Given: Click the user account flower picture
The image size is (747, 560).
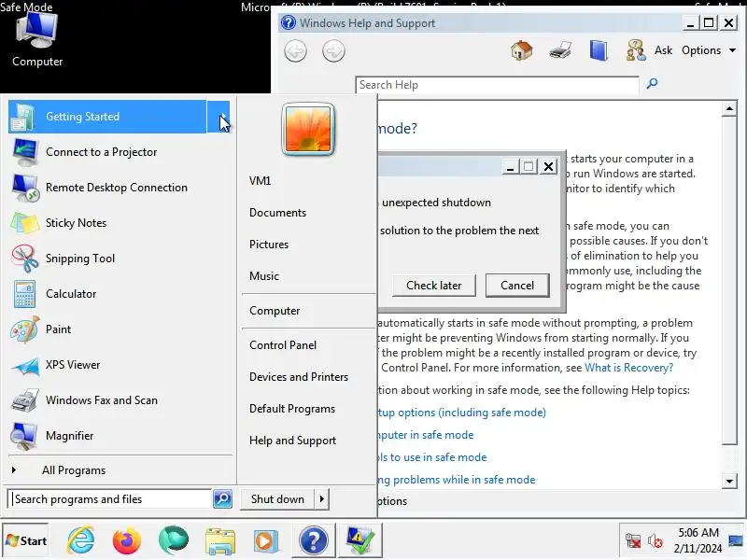Looking at the screenshot, I should [308, 129].
